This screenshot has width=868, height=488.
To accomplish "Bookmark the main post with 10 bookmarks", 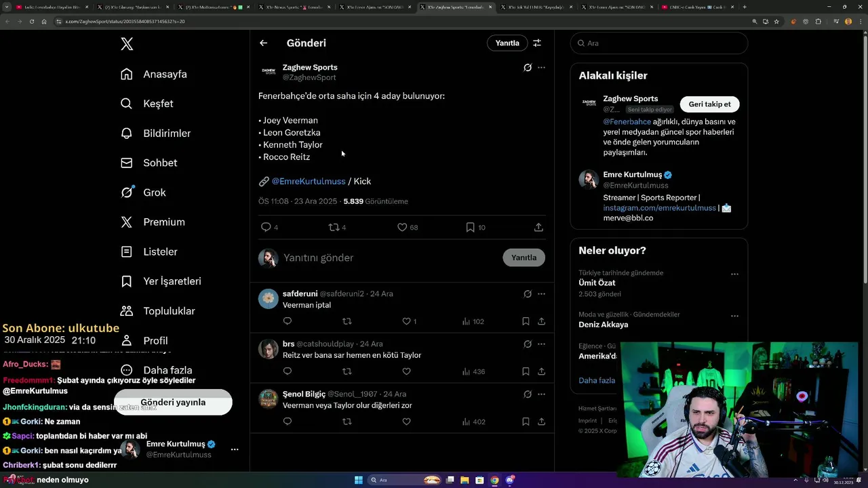I will click(470, 227).
